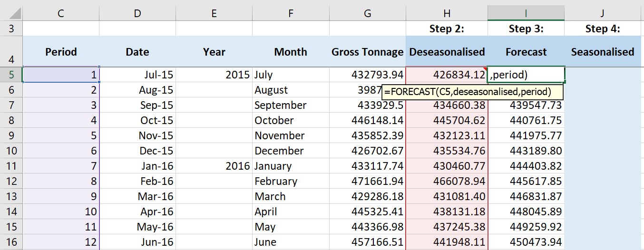Select forecast cell 448045.89

pos(526,212)
